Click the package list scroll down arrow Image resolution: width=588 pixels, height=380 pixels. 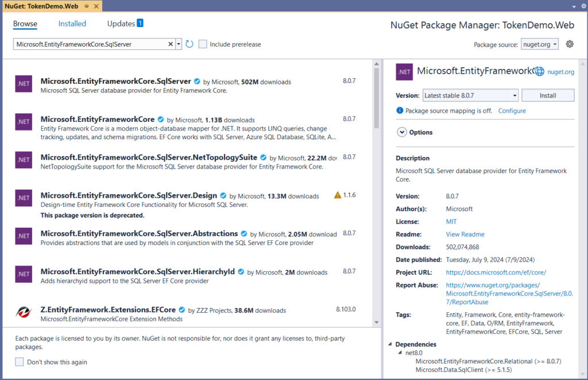(x=377, y=323)
